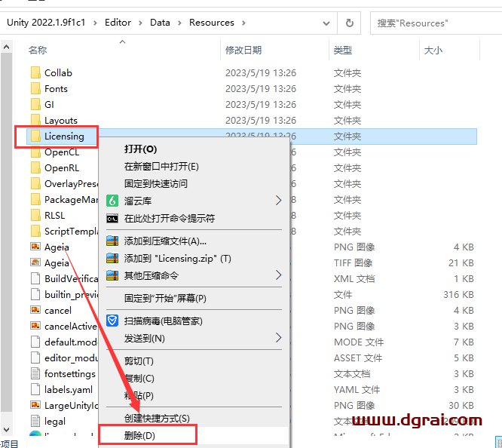
Task: Click the OpenRL folder icon
Action: click(35, 167)
